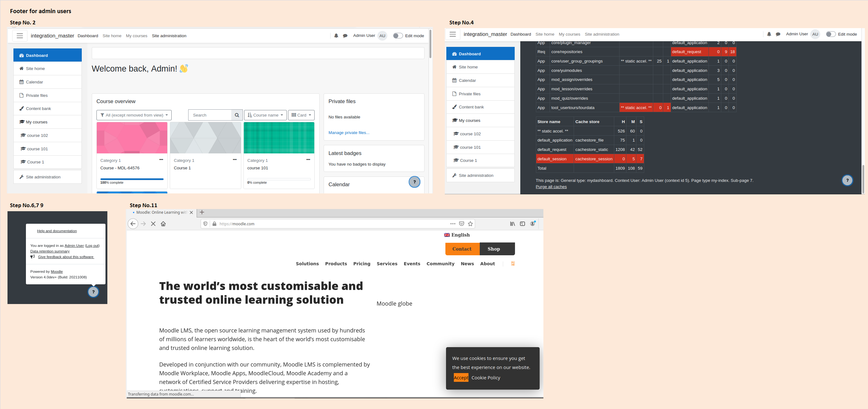This screenshot has width=868, height=409.
Task: Open hamburger menu in Step No. 2 screenshot
Action: point(20,36)
